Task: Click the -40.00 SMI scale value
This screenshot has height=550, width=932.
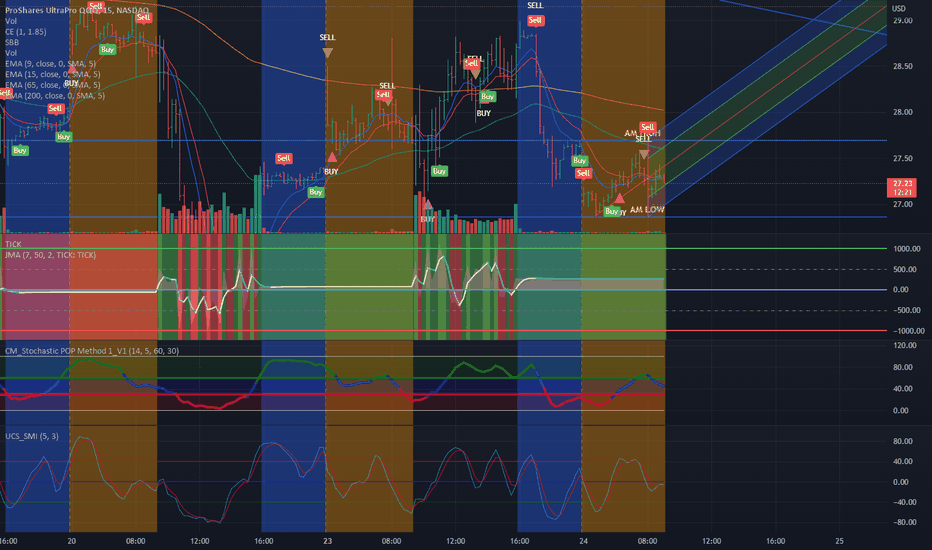Action: point(904,502)
